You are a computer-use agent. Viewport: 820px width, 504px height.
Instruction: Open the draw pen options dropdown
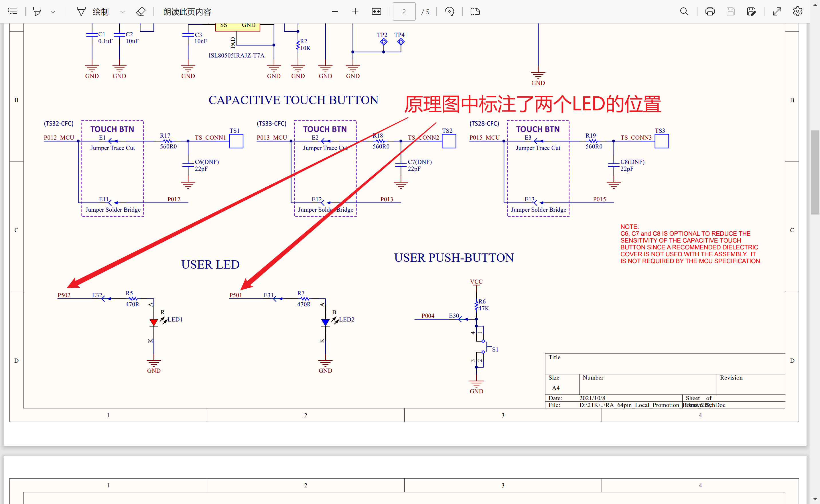point(123,11)
